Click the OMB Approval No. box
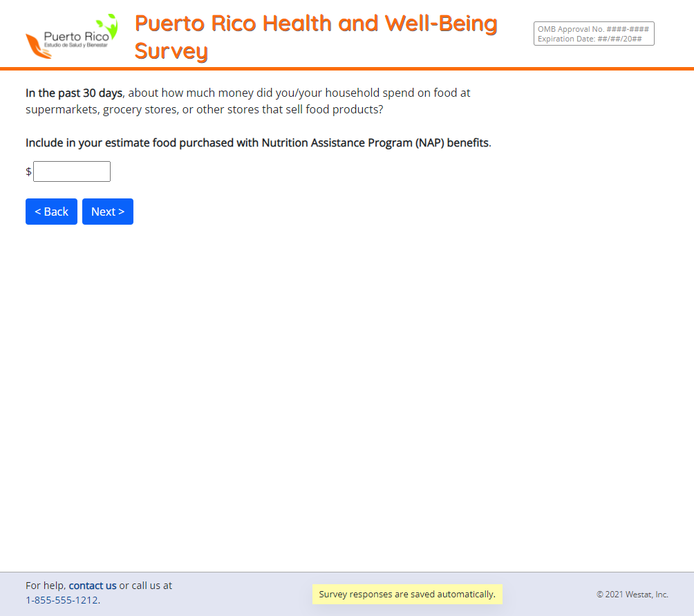This screenshot has width=694, height=616. pyautogui.click(x=594, y=34)
